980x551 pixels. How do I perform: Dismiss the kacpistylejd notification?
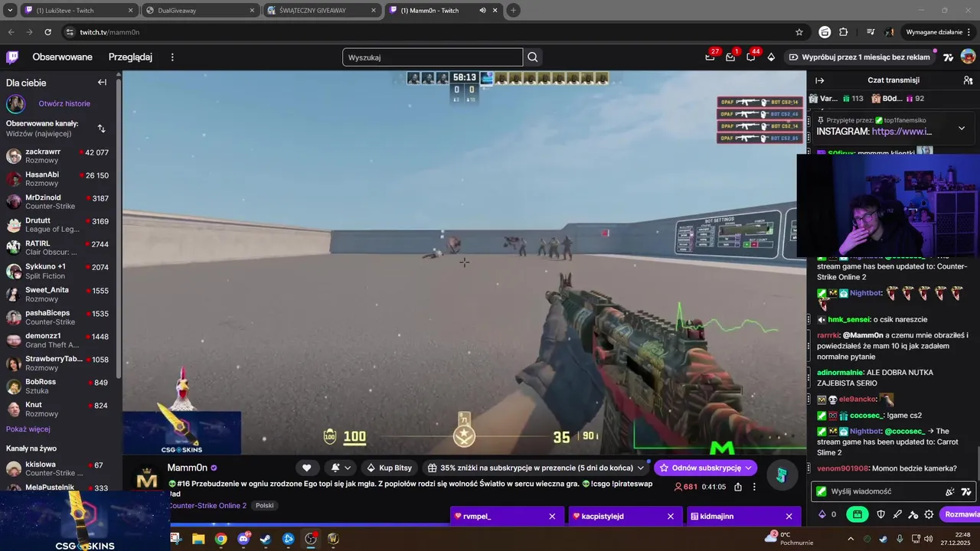pyautogui.click(x=671, y=517)
